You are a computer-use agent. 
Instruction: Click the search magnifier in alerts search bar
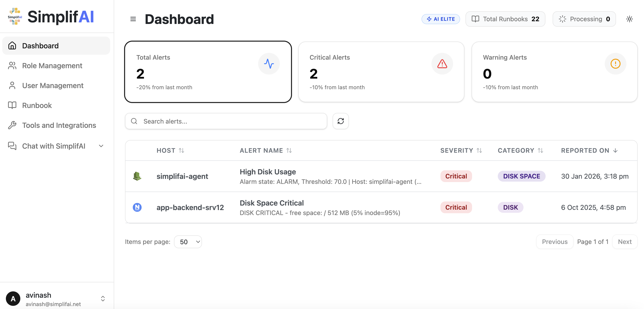click(134, 121)
